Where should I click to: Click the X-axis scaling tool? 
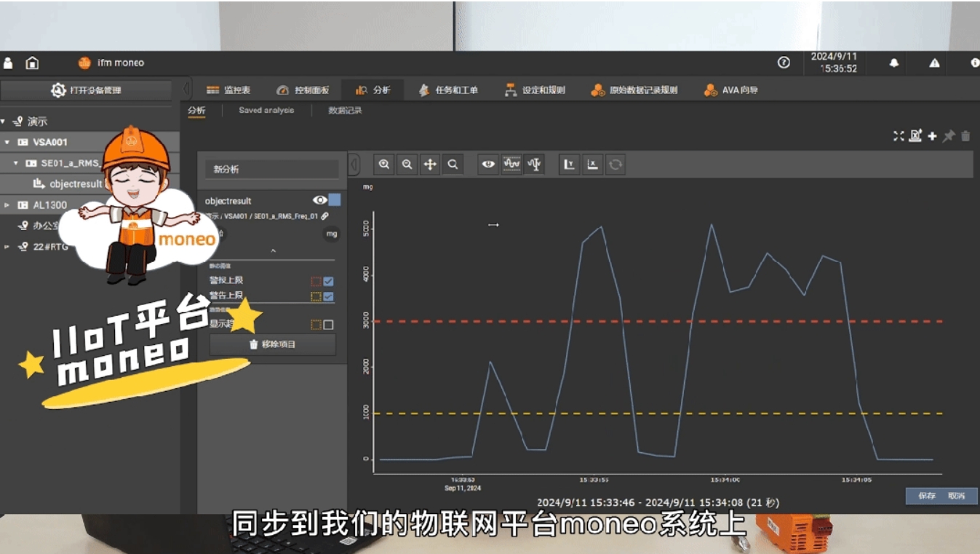(592, 165)
